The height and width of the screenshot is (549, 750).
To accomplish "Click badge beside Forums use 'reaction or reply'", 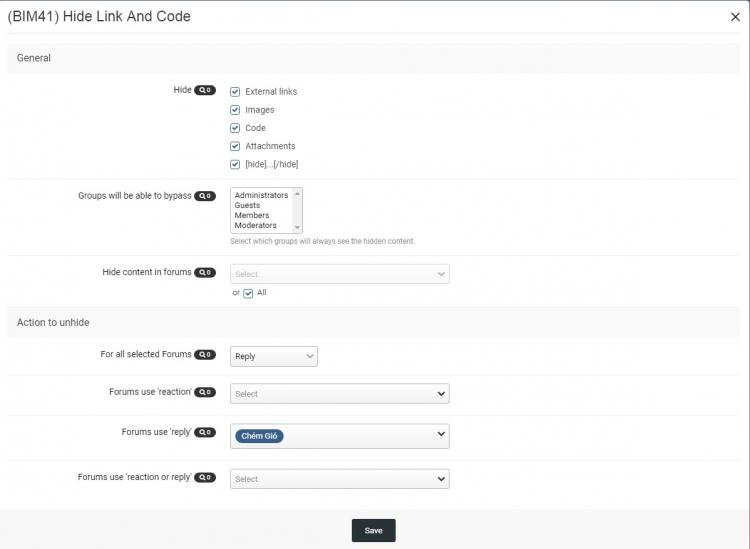I will pos(205,478).
